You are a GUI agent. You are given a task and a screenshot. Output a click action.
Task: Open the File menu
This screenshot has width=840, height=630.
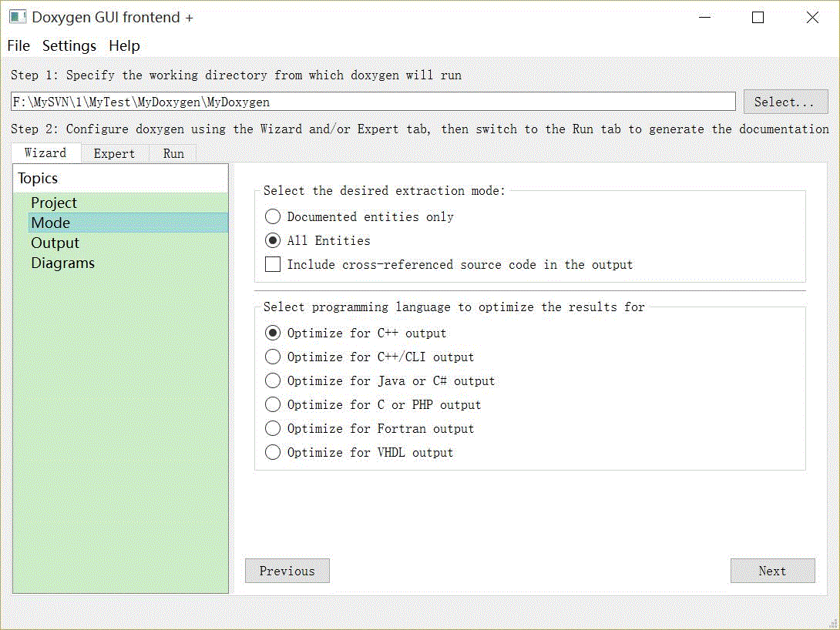(x=18, y=46)
